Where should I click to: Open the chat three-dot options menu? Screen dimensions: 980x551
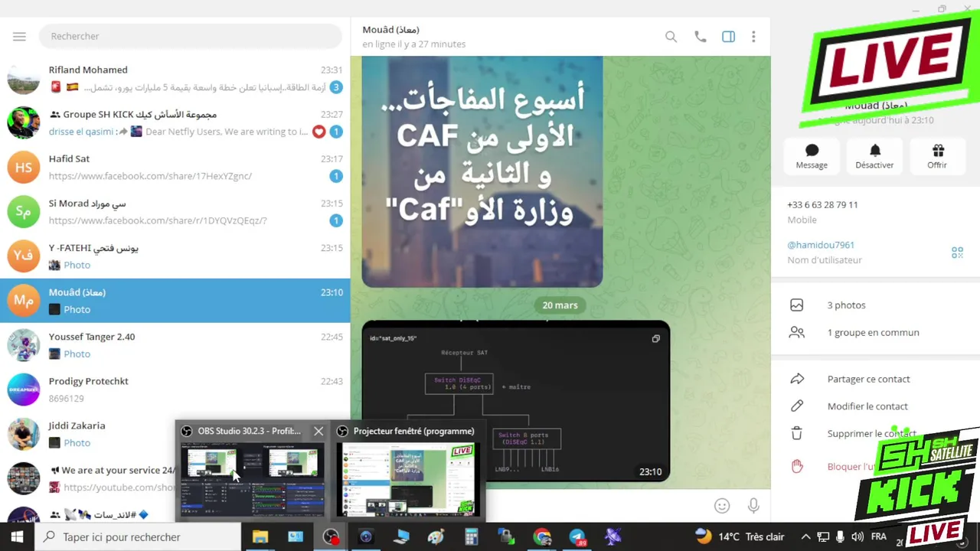click(753, 36)
